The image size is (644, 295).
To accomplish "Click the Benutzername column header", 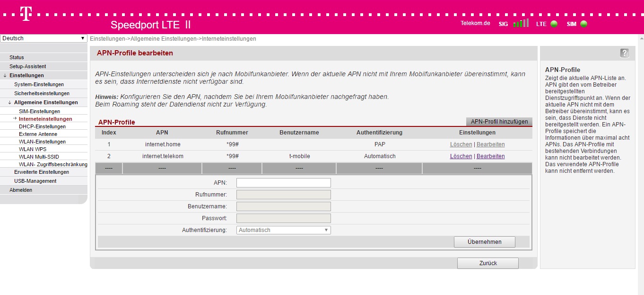I will coord(299,133).
